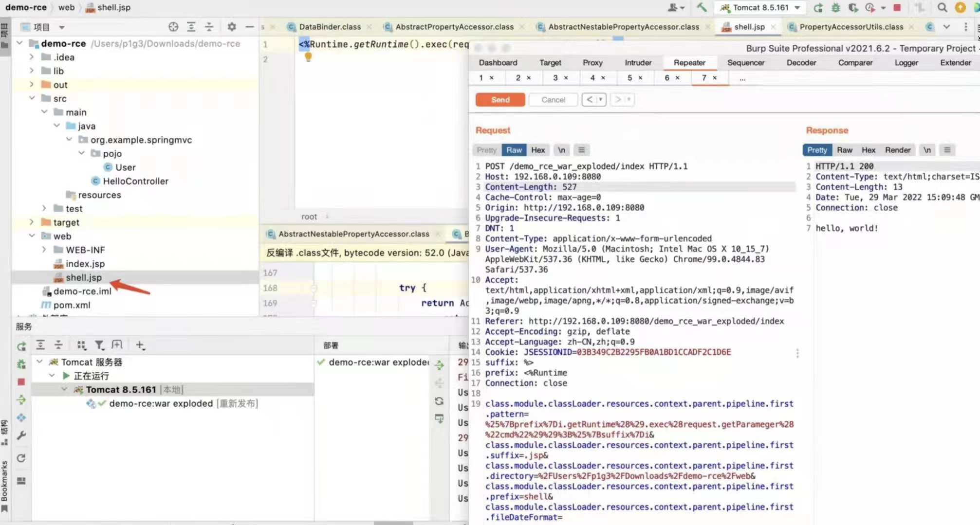The height and width of the screenshot is (525, 980).
Task: Stop the server via Services red square
Action: click(21, 382)
